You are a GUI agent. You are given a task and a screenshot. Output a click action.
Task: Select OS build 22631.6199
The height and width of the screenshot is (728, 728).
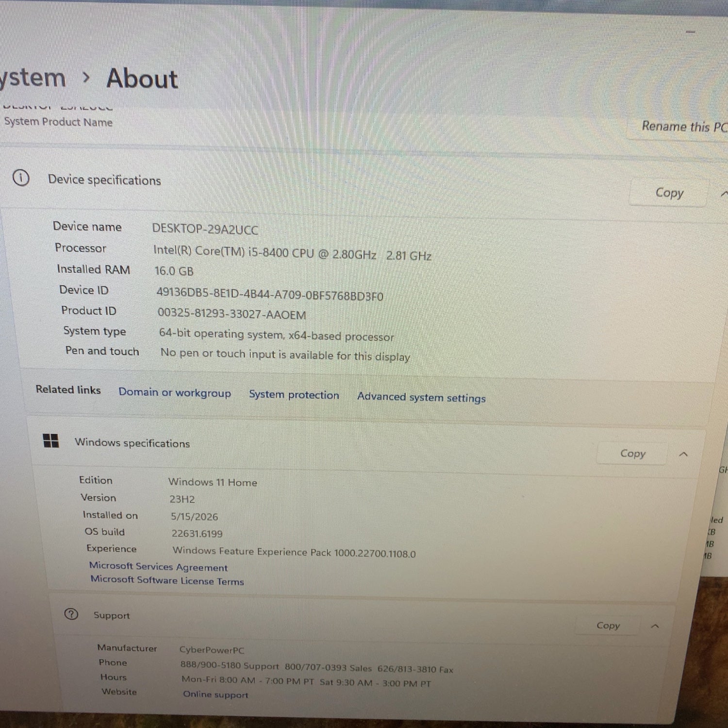197,533
